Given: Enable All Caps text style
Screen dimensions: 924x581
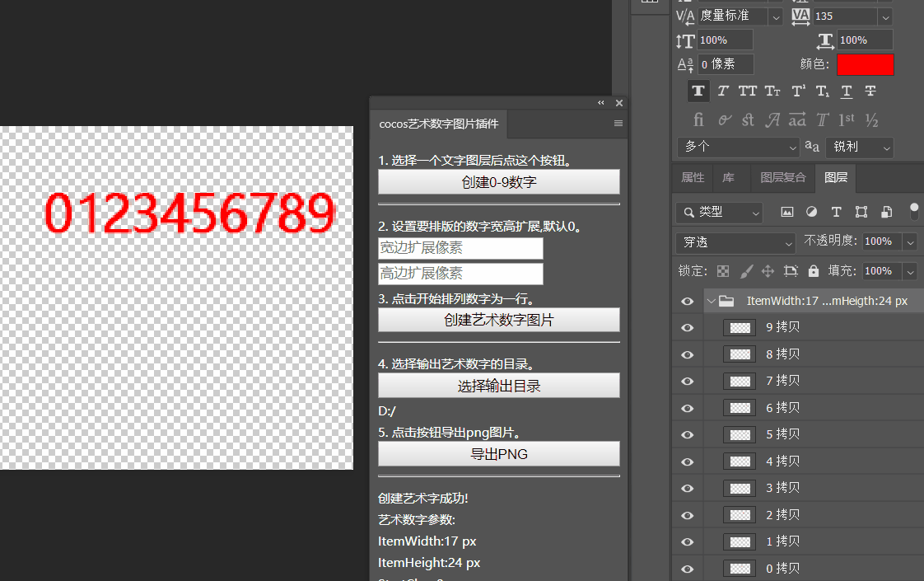Looking at the screenshot, I should click(748, 91).
